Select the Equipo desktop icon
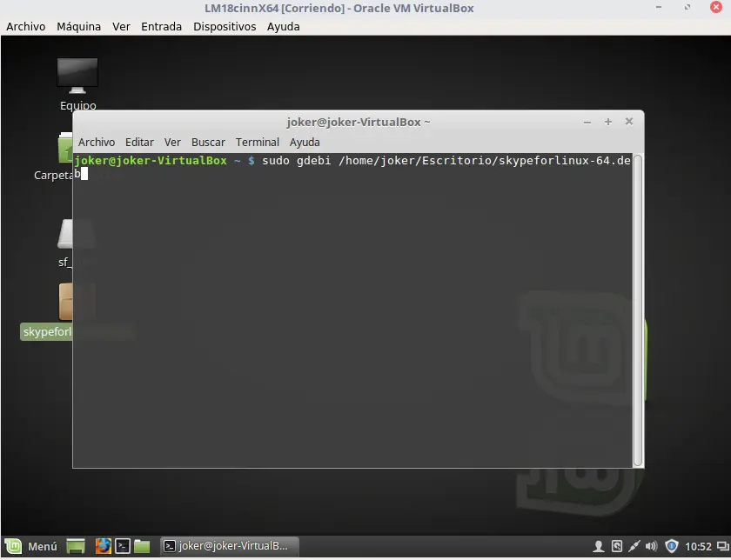 (x=77, y=84)
